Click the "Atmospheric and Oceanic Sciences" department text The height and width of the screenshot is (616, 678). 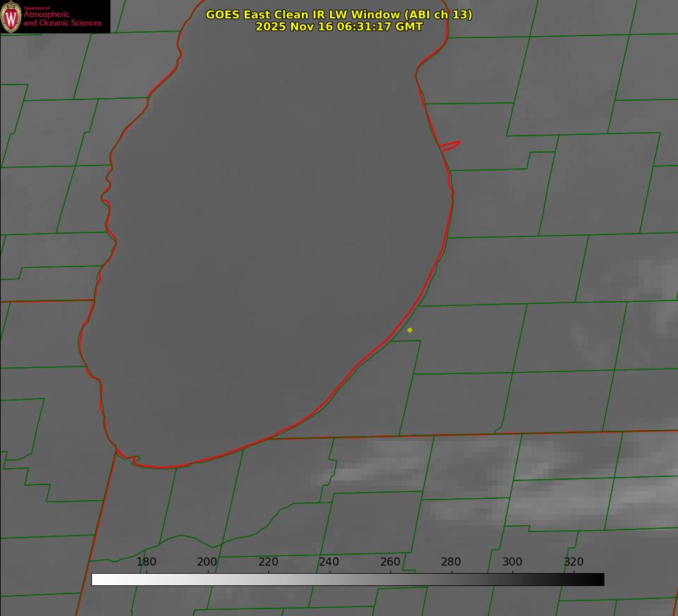click(62, 18)
